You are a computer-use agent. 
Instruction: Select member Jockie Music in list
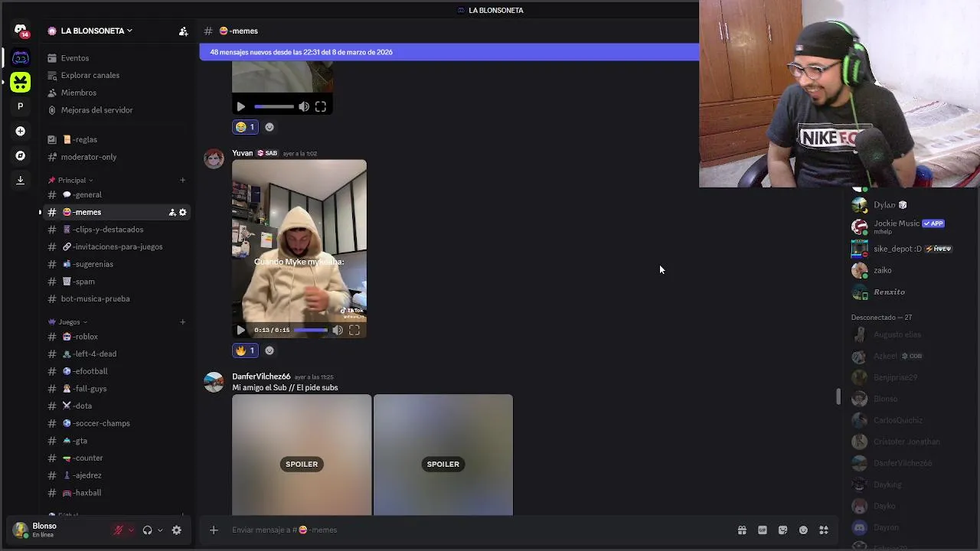pyautogui.click(x=911, y=227)
